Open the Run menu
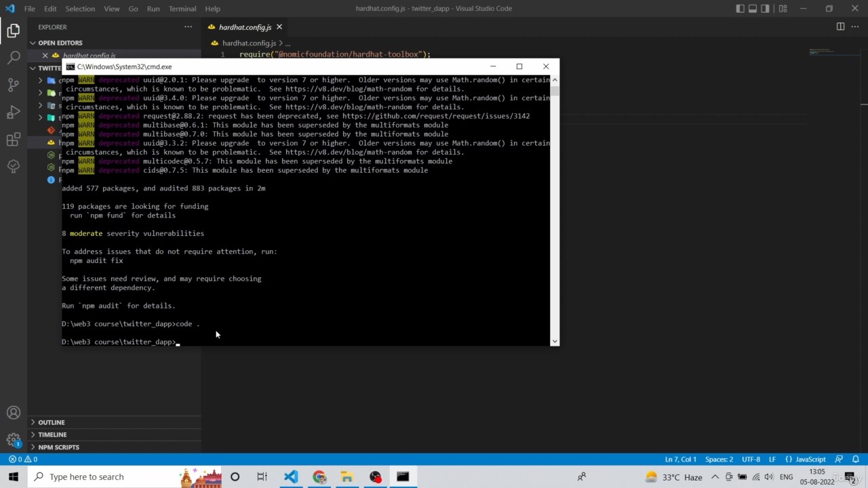The height and width of the screenshot is (488, 868). 153,9
